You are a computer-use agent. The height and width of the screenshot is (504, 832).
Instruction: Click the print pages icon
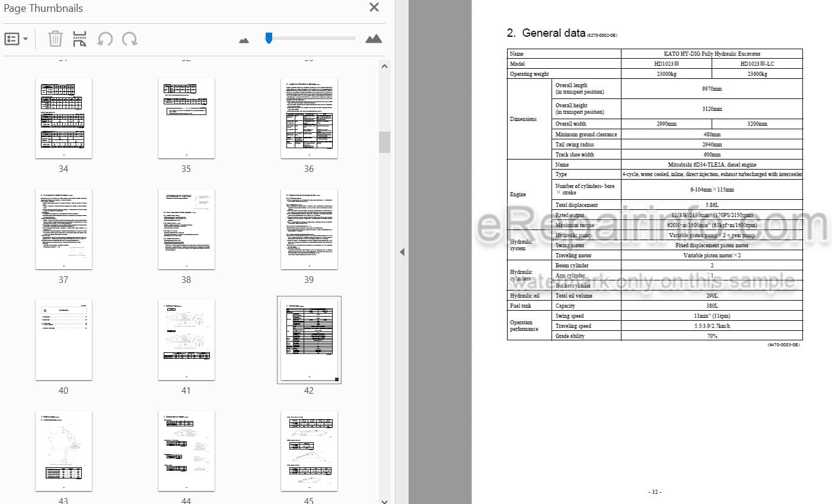point(79,39)
